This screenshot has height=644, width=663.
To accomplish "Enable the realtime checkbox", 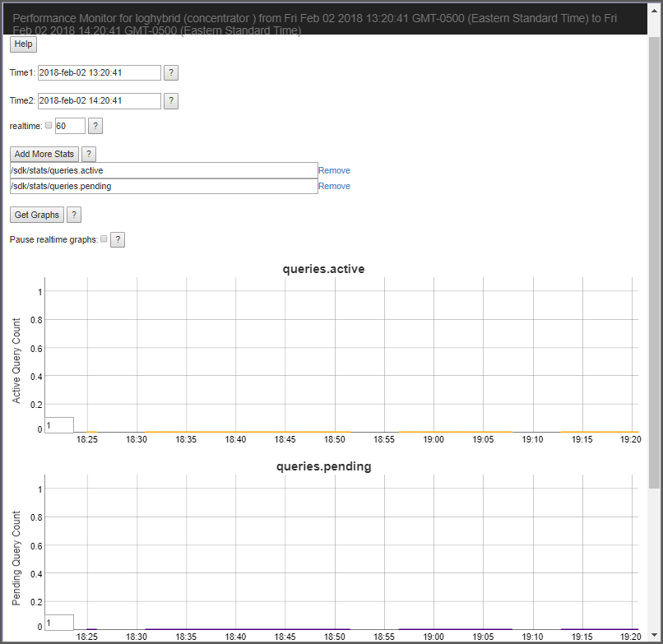I will click(x=49, y=125).
